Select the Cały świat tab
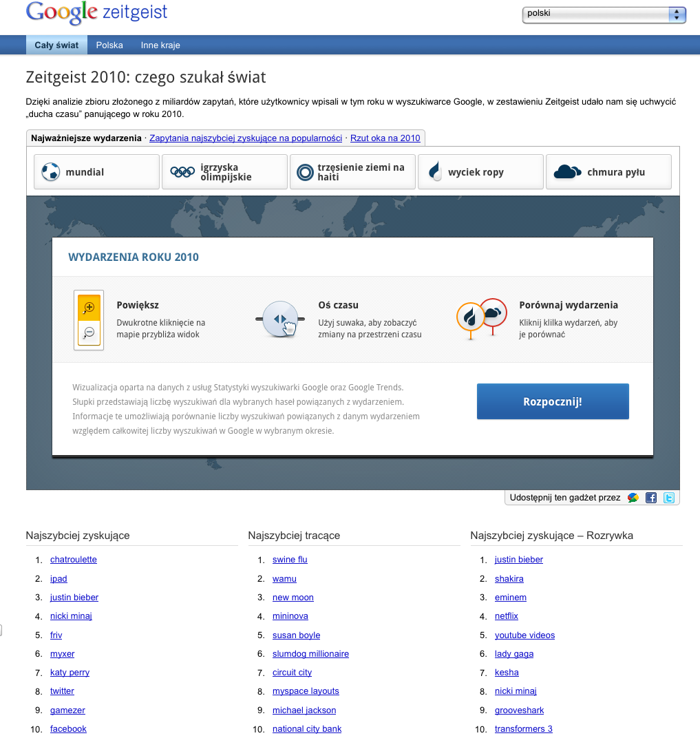Image resolution: width=700 pixels, height=749 pixels. [x=56, y=45]
